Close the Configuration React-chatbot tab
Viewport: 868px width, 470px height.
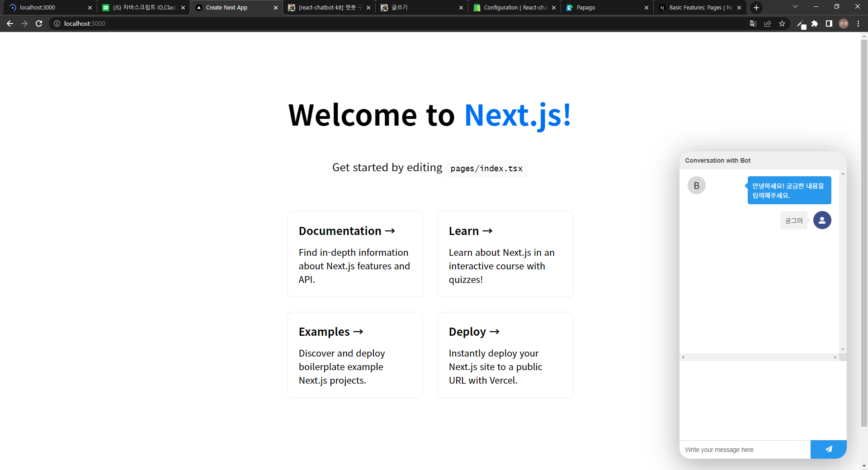pyautogui.click(x=554, y=8)
